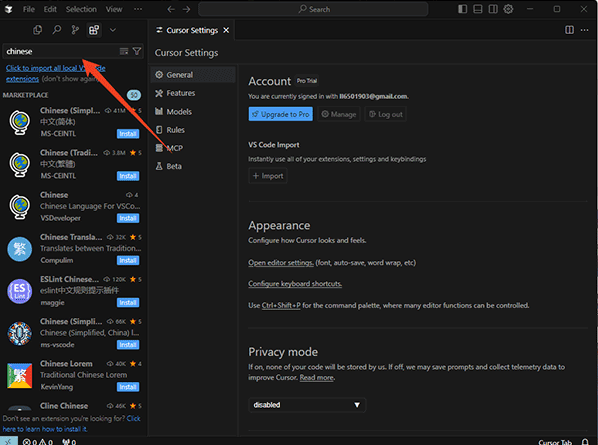The height and width of the screenshot is (445, 598).
Task: Install the VSDeveloper Chinese extension
Action: click(128, 218)
